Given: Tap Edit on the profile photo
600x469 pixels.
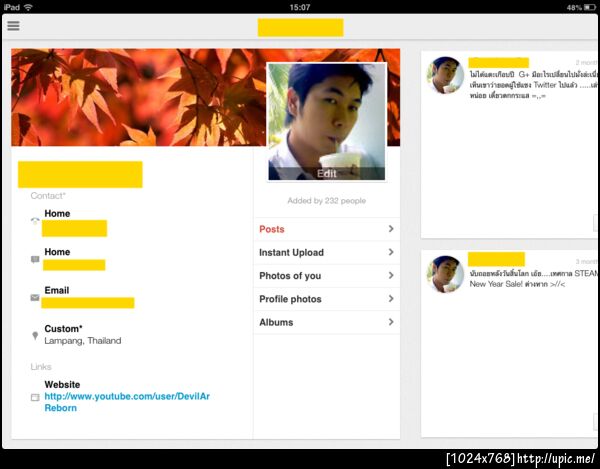Looking at the screenshot, I should click(x=327, y=174).
